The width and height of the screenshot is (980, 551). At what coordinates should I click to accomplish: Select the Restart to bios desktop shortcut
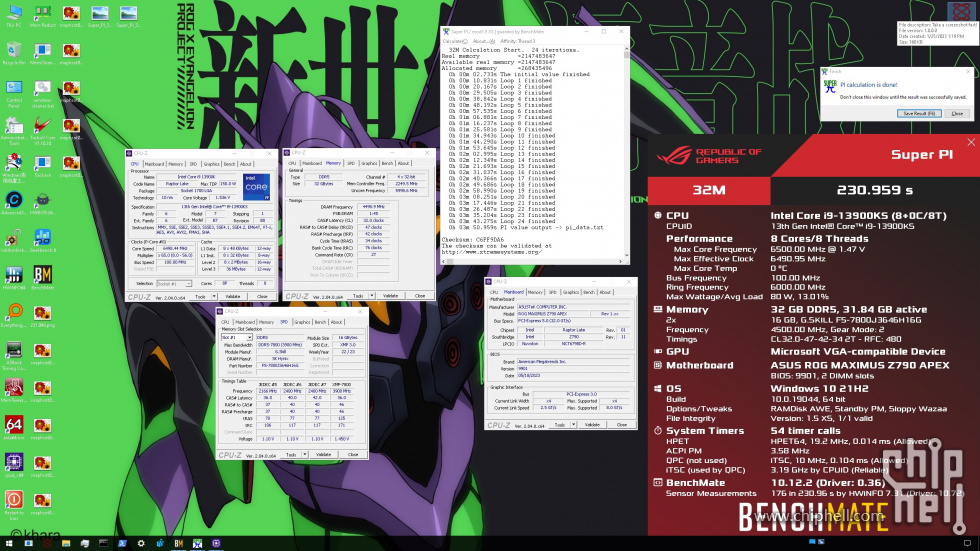coord(14,505)
